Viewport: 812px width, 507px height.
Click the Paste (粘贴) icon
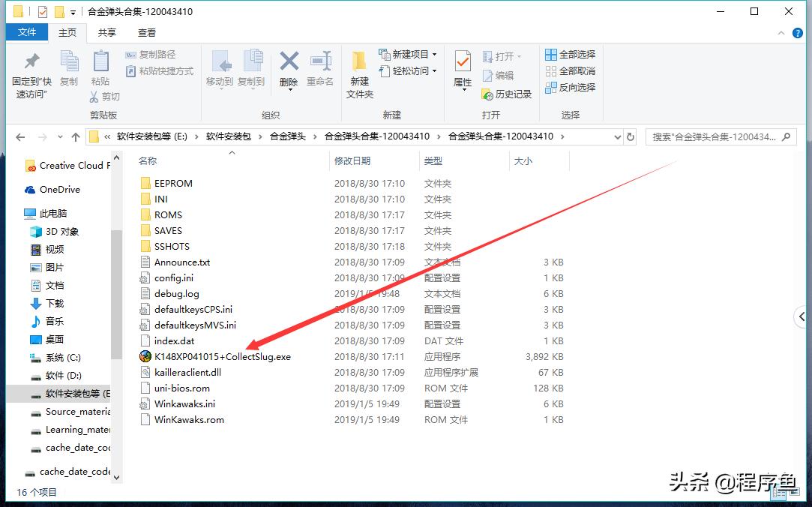pyautogui.click(x=100, y=72)
